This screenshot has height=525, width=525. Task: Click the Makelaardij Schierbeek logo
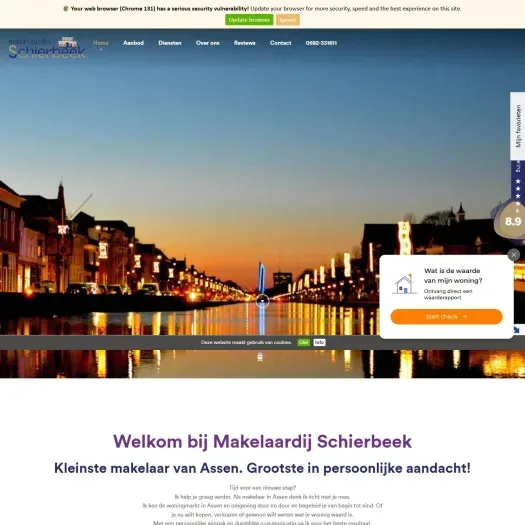pyautogui.click(x=47, y=48)
